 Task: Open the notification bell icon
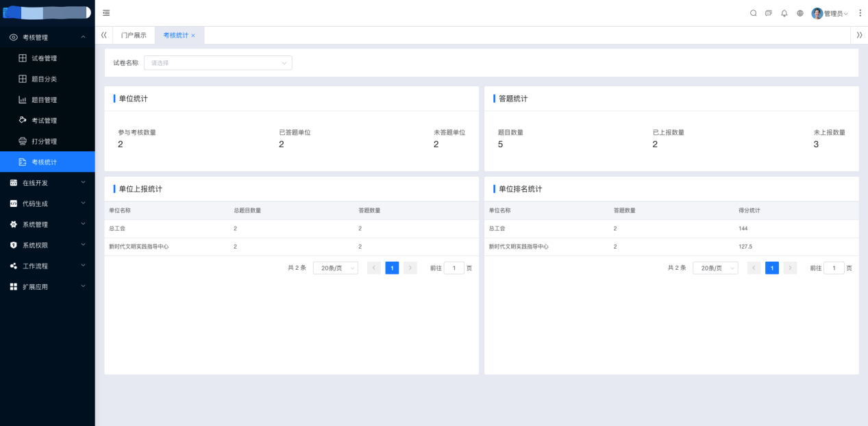[784, 13]
